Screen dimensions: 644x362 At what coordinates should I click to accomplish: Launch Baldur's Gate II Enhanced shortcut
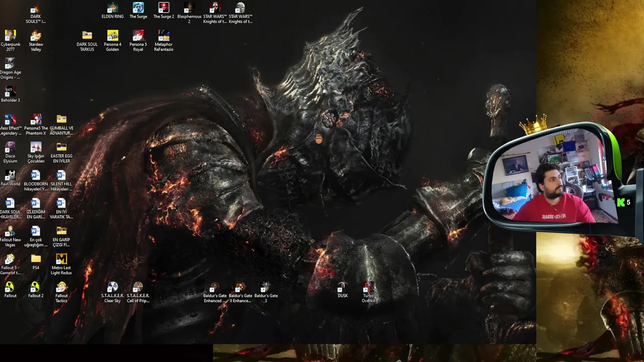pos(240,293)
